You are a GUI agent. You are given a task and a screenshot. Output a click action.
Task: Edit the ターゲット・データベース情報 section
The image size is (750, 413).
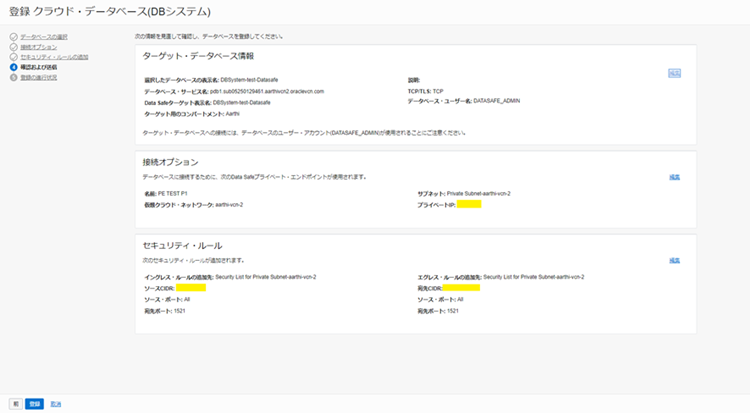tap(674, 72)
